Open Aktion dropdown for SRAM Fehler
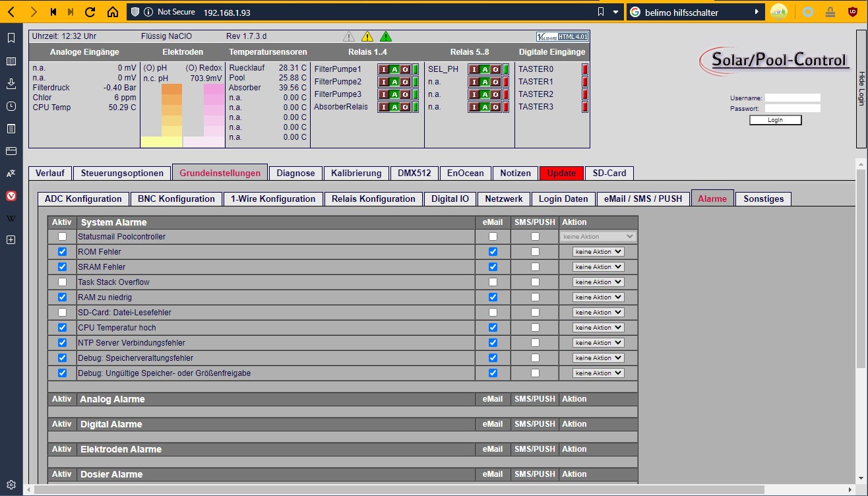Image resolution: width=868 pixels, height=496 pixels. [x=598, y=266]
